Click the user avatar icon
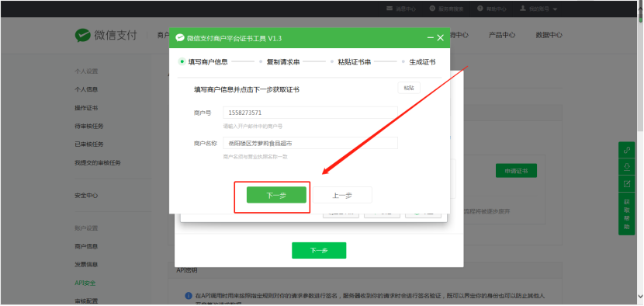 (523, 9)
